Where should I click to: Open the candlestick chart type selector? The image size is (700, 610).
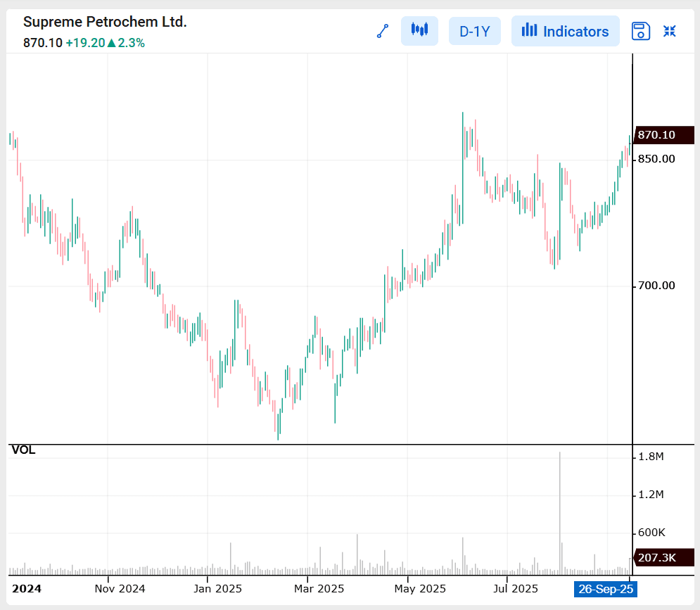click(419, 31)
